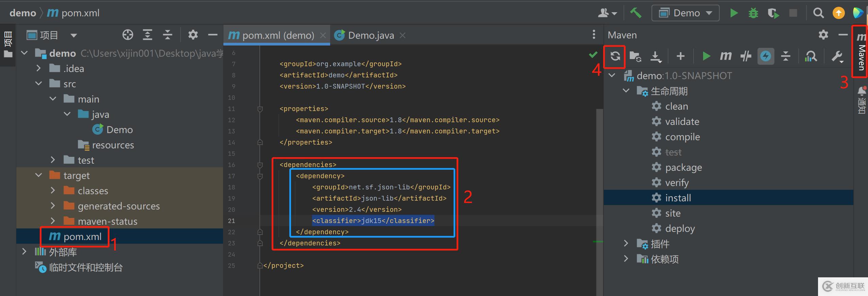Collapse the target folder
This screenshot has height=296, width=868.
pyautogui.click(x=39, y=175)
